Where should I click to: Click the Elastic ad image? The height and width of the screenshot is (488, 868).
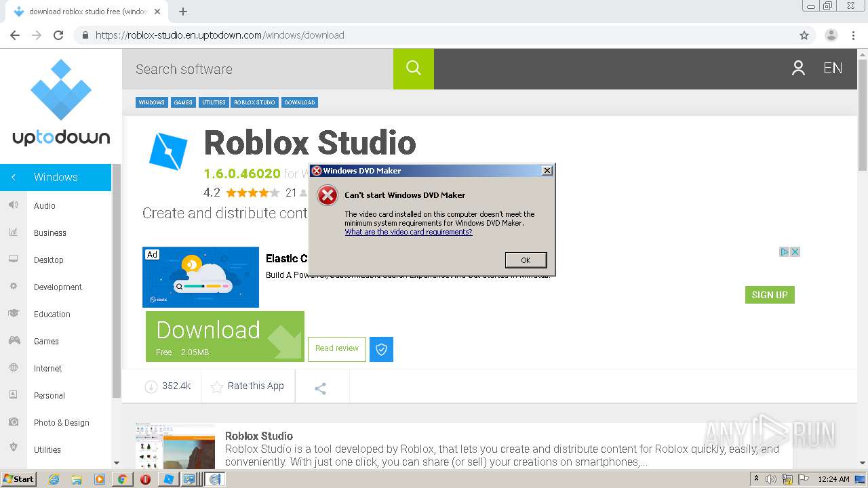(201, 277)
